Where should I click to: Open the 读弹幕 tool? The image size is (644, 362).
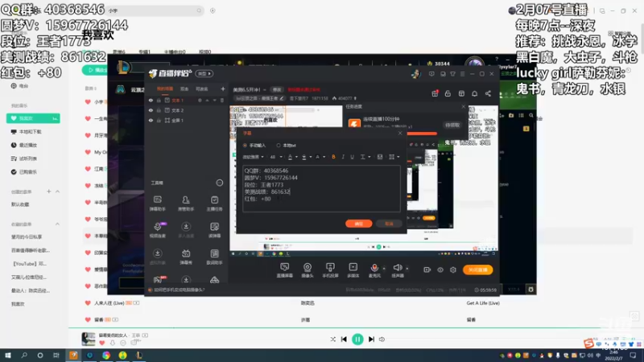click(214, 230)
